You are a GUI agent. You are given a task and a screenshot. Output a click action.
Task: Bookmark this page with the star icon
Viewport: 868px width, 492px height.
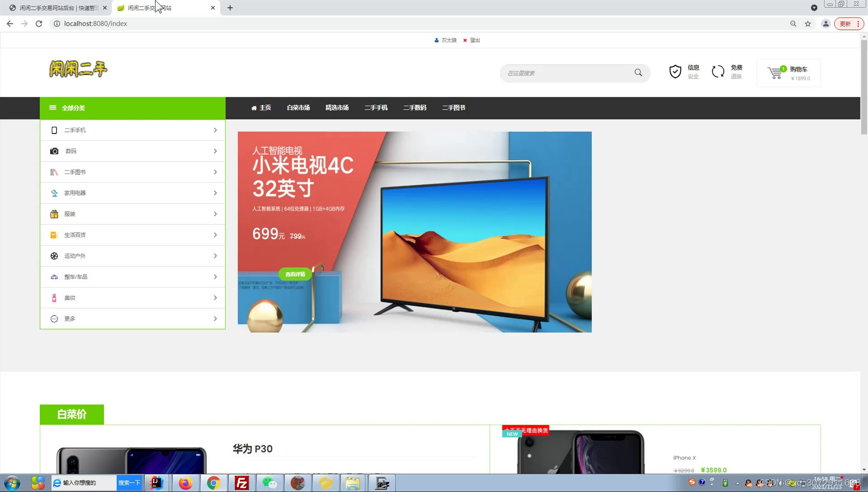808,24
